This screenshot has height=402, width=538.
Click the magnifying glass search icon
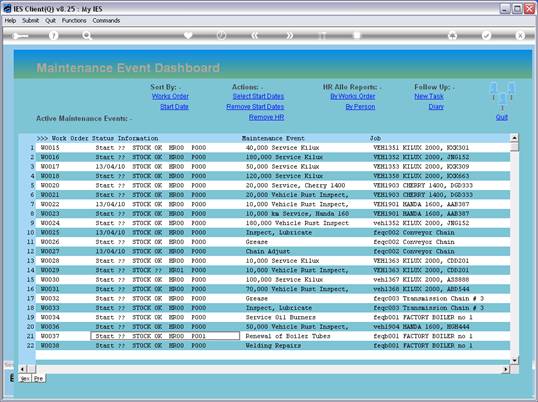[x=87, y=35]
